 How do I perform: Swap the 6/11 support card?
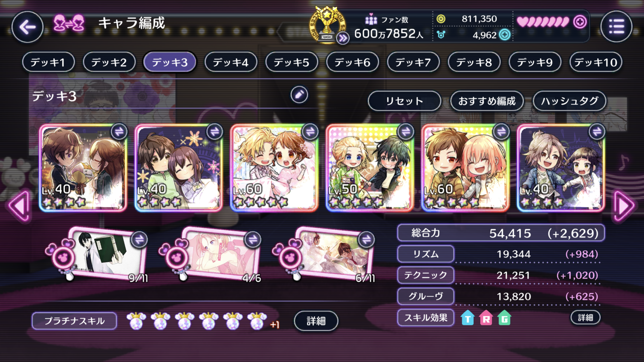tap(366, 240)
